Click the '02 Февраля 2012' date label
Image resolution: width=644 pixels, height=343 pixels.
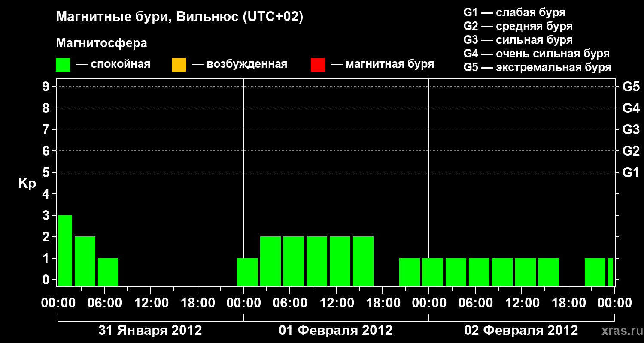point(521,331)
